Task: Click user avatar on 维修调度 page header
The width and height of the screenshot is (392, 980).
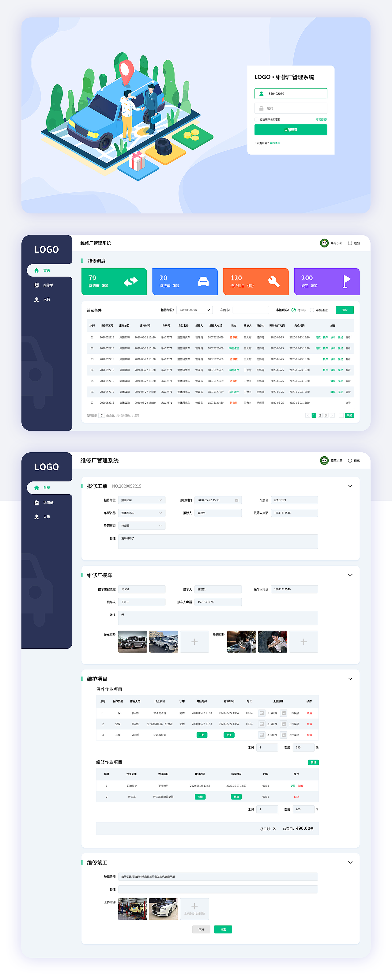Action: pos(324,243)
